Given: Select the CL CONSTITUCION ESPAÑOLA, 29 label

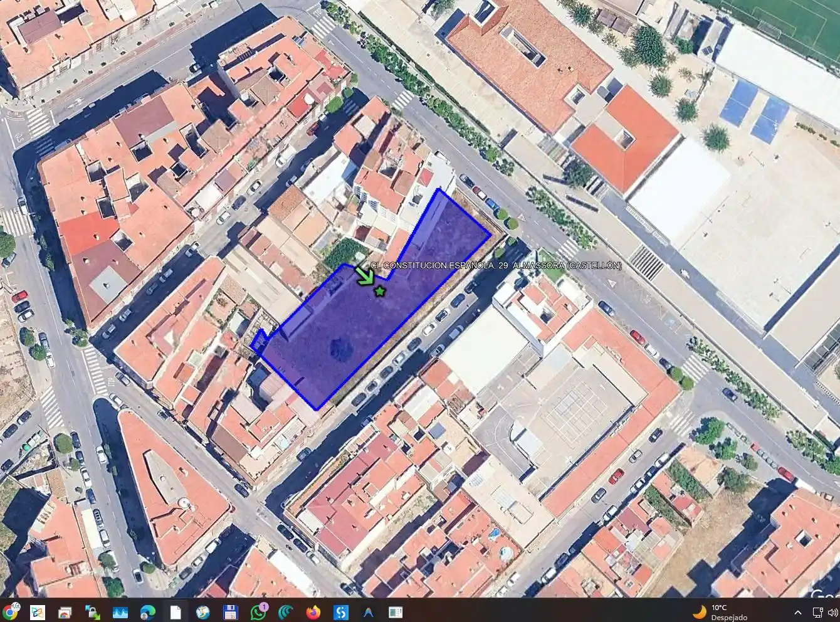Looking at the screenshot, I should pyautogui.click(x=496, y=266).
